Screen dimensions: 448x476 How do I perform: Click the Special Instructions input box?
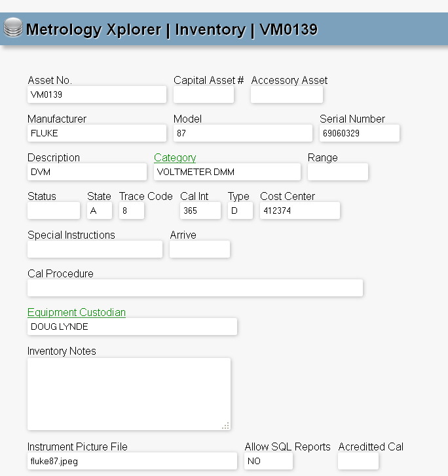tap(95, 249)
